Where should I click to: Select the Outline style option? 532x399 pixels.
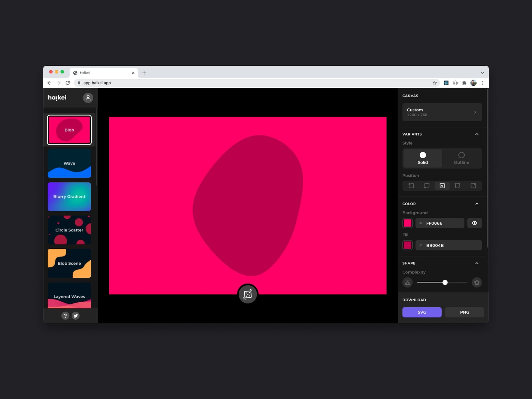click(x=461, y=158)
